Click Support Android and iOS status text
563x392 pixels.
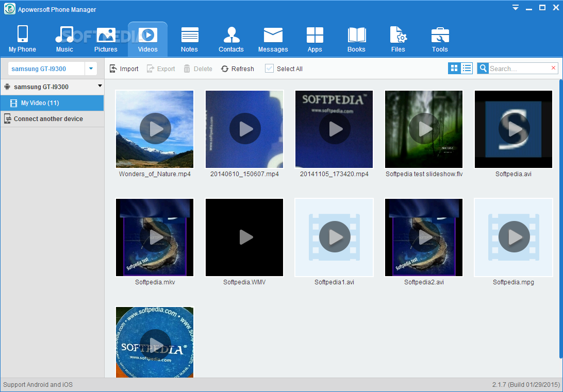click(x=38, y=384)
